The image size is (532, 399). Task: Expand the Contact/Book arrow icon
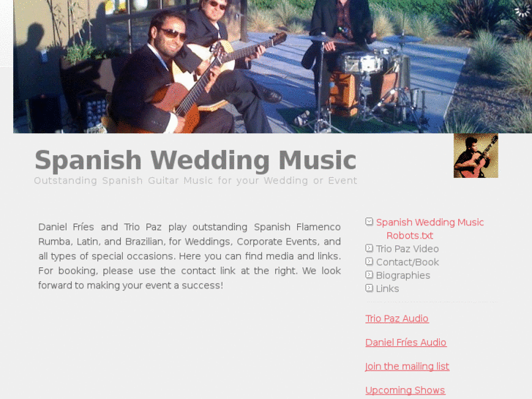tap(369, 261)
